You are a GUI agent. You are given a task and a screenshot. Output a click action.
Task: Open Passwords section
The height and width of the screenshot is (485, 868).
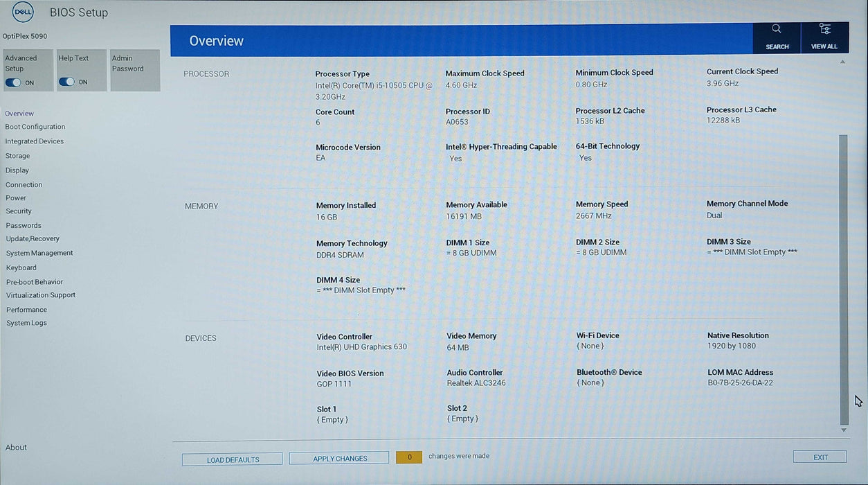24,226
